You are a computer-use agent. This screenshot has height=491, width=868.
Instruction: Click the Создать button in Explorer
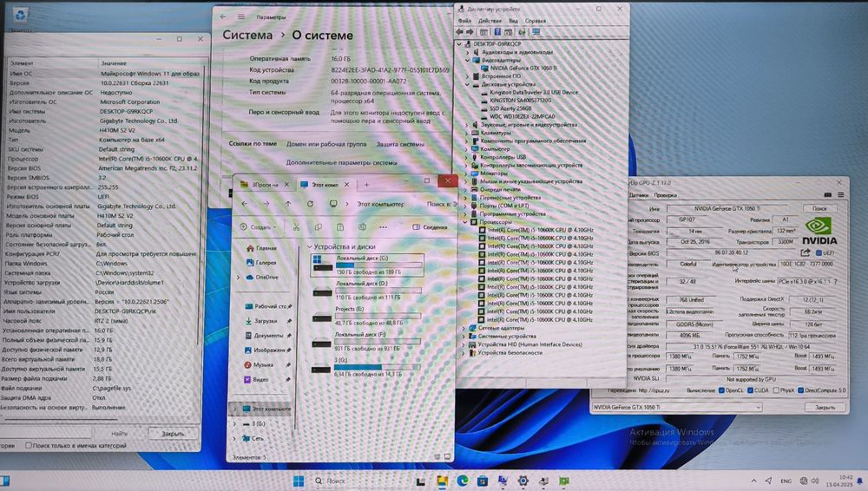tap(258, 227)
